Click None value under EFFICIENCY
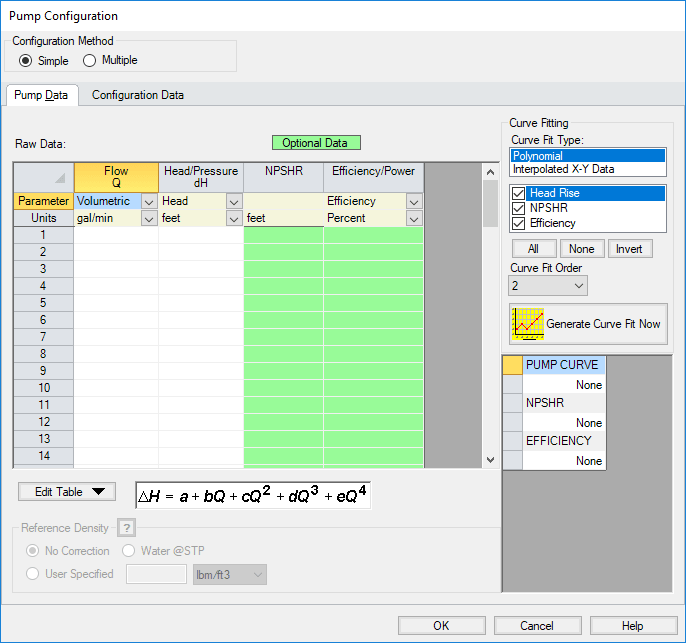686x643 pixels. [x=564, y=461]
